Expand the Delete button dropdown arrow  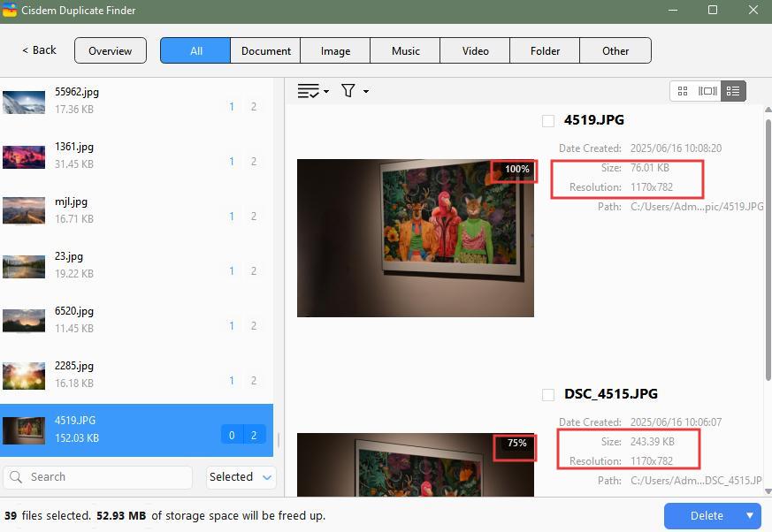pos(748,515)
